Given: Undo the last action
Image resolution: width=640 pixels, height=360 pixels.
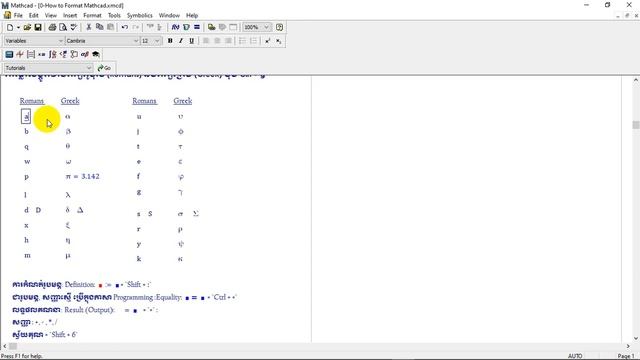Looking at the screenshot, I should (125, 27).
